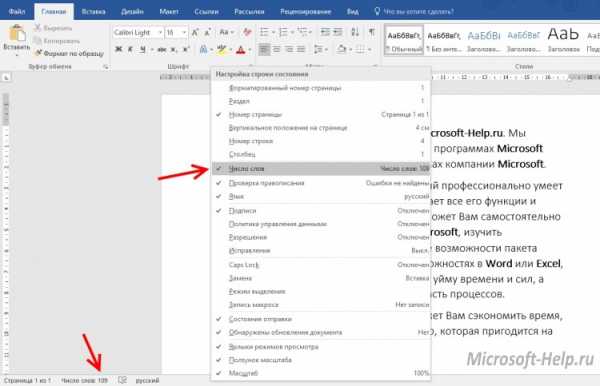Switch to the Рецензирование tab
Image resolution: width=600 pixels, height=386 pixels.
point(305,11)
